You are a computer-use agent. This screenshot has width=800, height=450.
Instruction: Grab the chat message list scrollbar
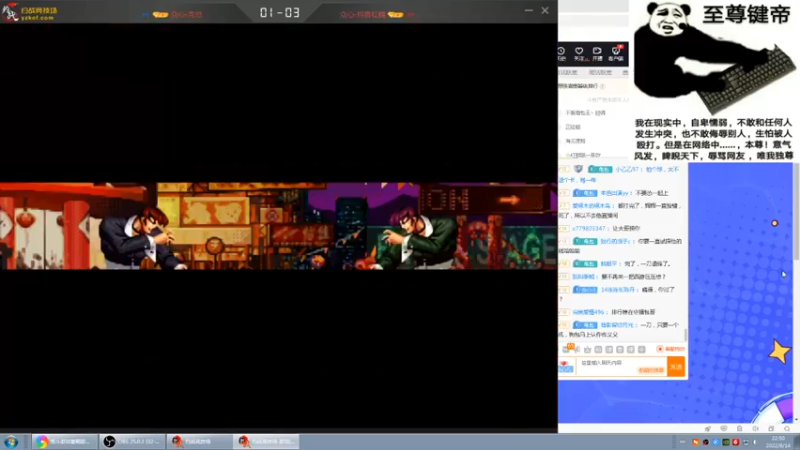pos(685,334)
